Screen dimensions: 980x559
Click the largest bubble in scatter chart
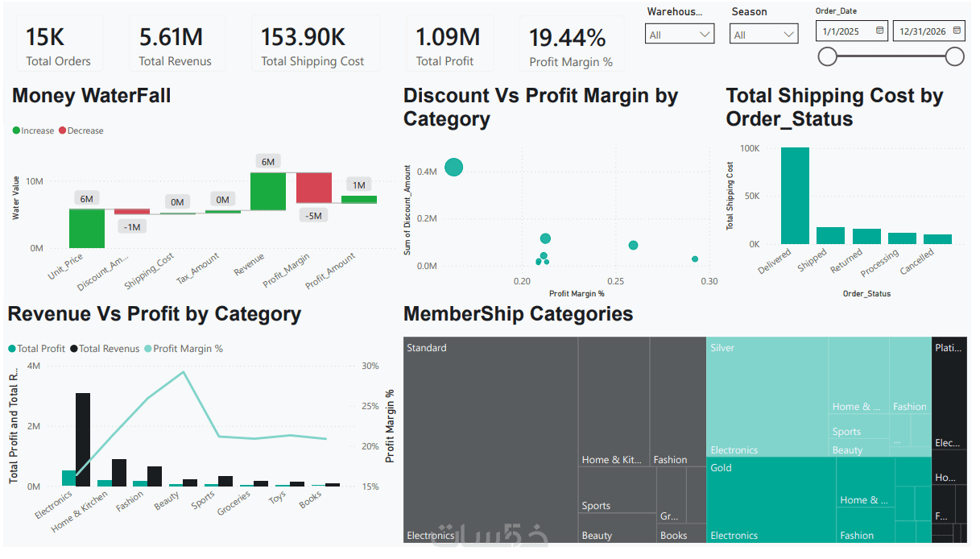[x=454, y=168]
